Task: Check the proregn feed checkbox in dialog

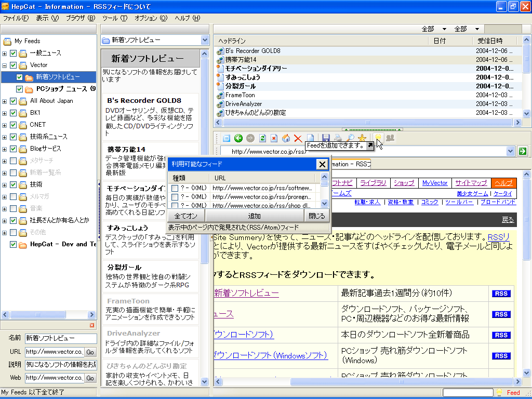Action: click(175, 197)
